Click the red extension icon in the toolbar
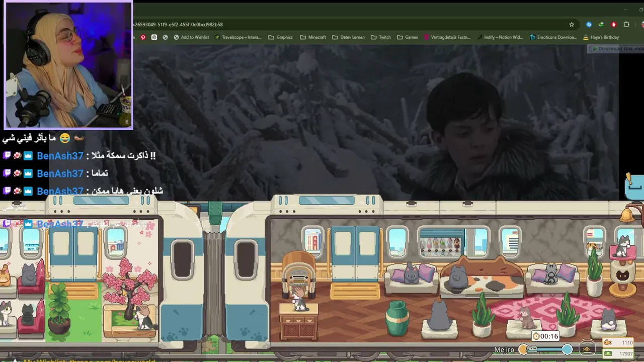Image resolution: width=644 pixels, height=362 pixels. [x=614, y=24]
